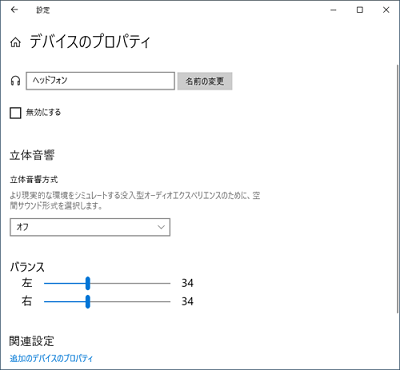Close the 設定 window
Screen dimensions: 400x370
click(x=386, y=10)
